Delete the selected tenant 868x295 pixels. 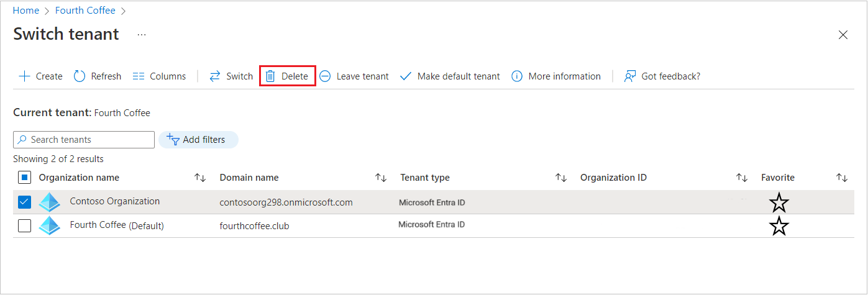[288, 76]
